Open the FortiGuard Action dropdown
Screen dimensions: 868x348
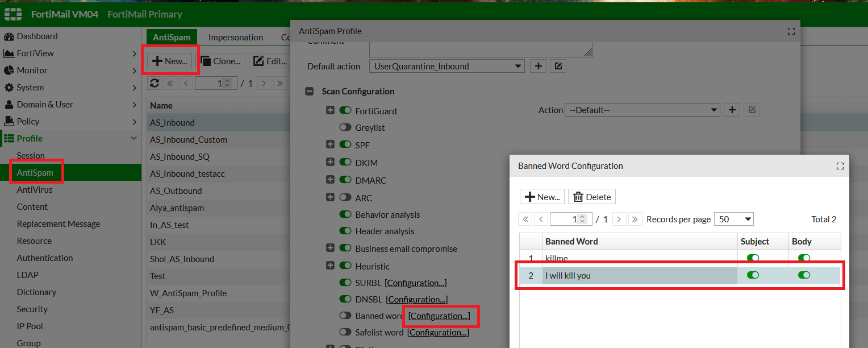click(642, 110)
